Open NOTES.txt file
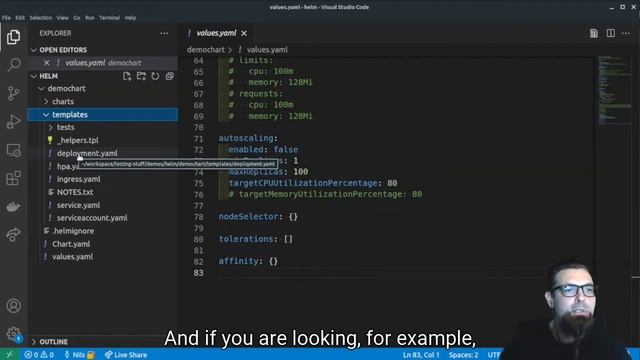This screenshot has height=360, width=640. click(75, 192)
